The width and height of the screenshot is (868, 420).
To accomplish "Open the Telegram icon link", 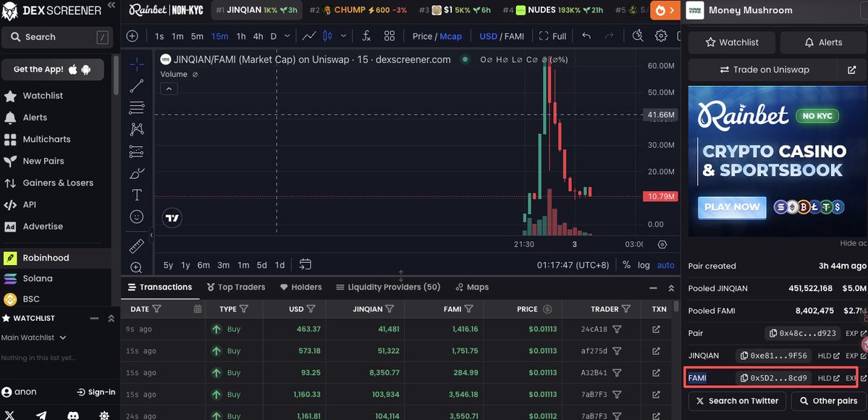I will pyautogui.click(x=41, y=416).
